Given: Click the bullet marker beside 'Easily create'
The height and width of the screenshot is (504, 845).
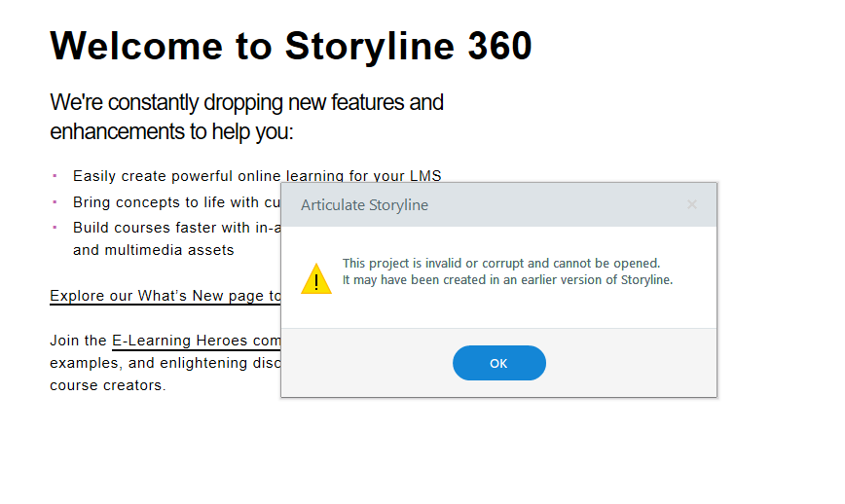Looking at the screenshot, I should 55,176.
